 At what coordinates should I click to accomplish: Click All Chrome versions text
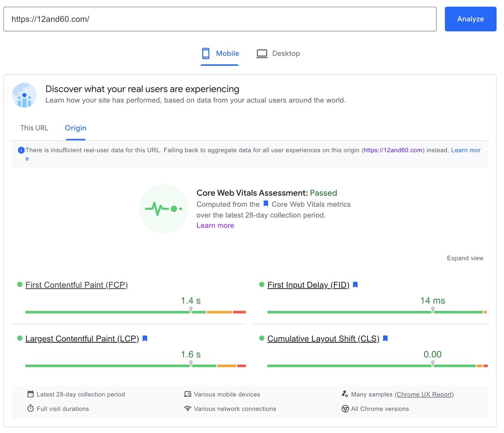380,409
